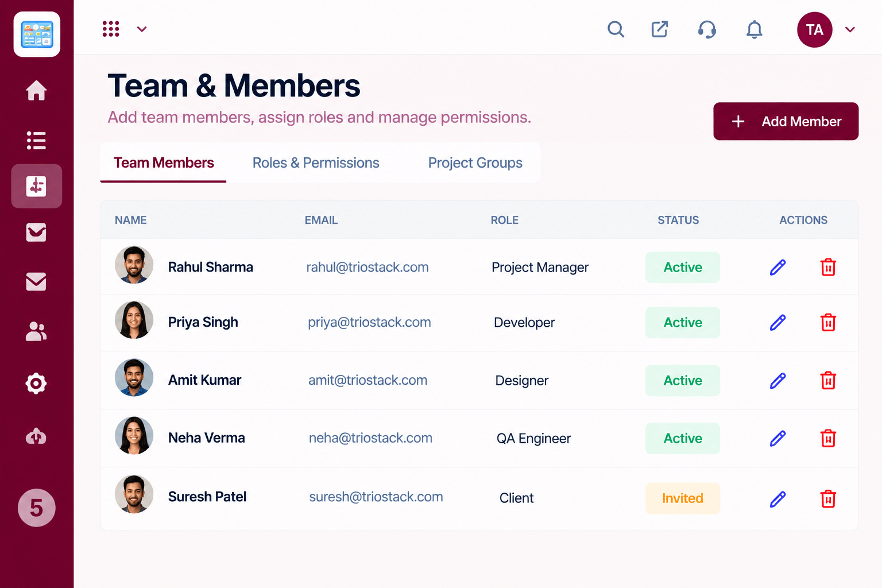Viewport: 882px width, 588px height.
Task: Open the TA profile avatar
Action: point(814,30)
